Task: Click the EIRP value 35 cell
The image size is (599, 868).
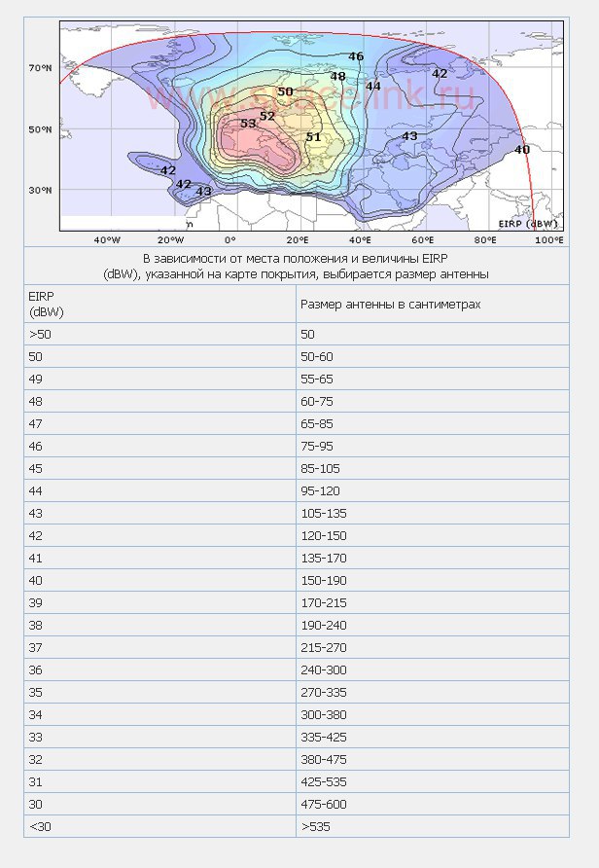Action: tap(159, 692)
